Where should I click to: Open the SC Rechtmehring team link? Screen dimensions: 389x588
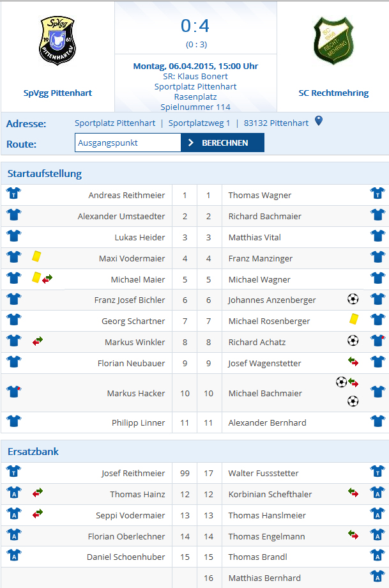333,93
